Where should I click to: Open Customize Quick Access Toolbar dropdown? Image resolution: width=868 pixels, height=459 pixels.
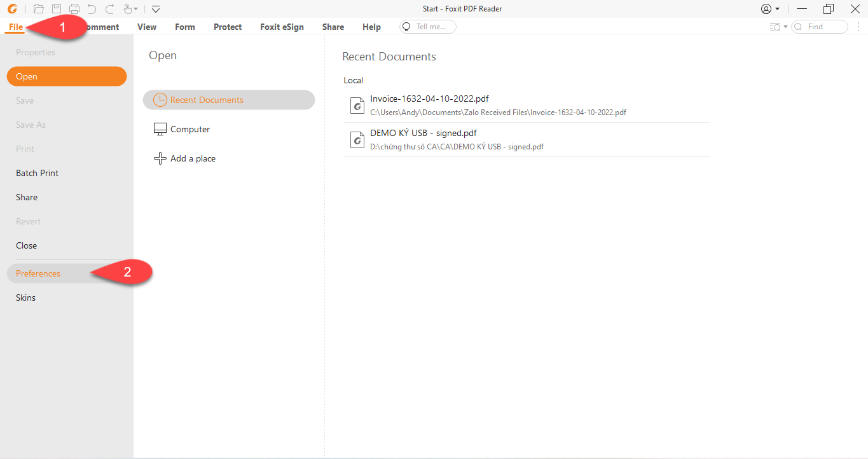click(x=156, y=9)
